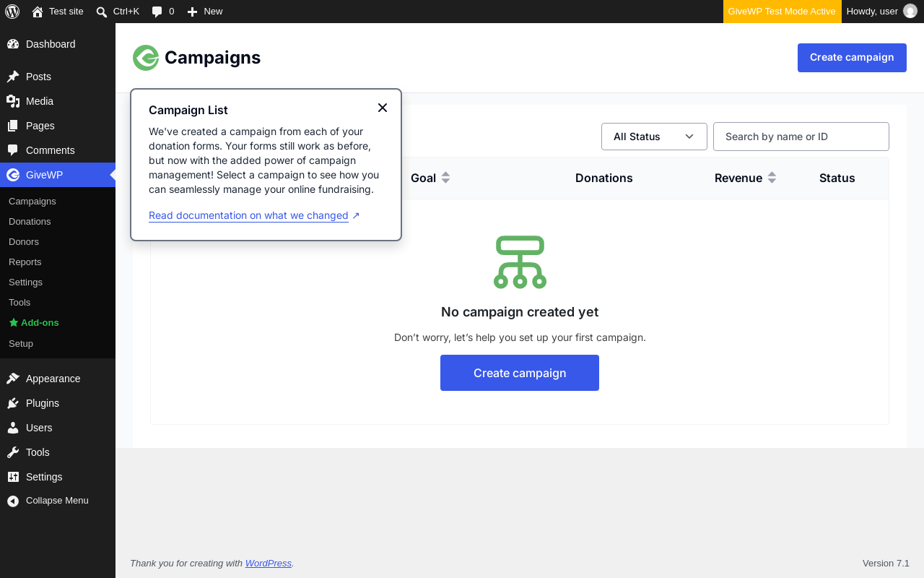924x578 pixels.
Task: Click the user avatar icon in the admin bar
Action: pyautogui.click(x=910, y=12)
